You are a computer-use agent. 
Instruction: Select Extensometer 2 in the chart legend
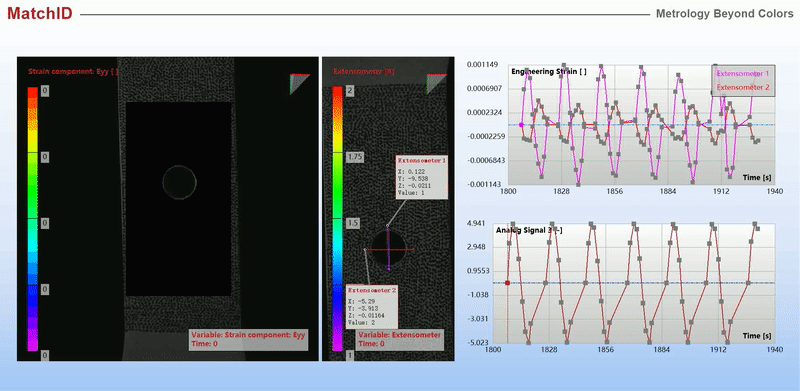tap(743, 87)
